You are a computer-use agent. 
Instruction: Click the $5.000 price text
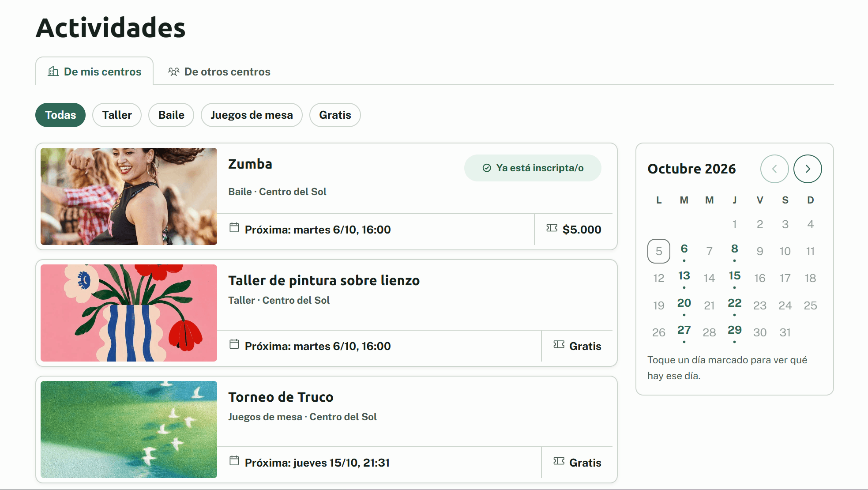(582, 230)
